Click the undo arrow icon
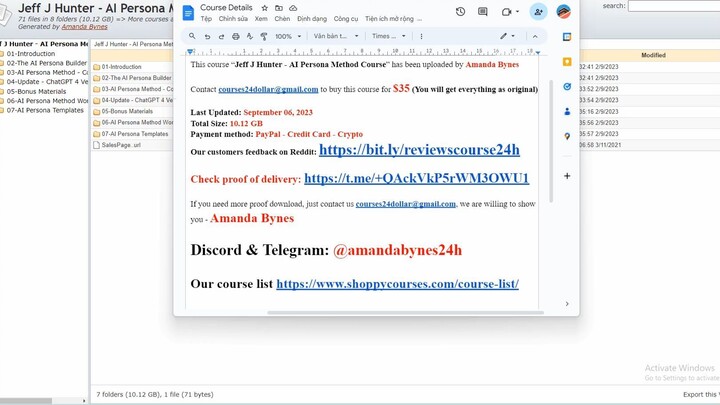Image resolution: width=720 pixels, height=405 pixels. coord(207,36)
